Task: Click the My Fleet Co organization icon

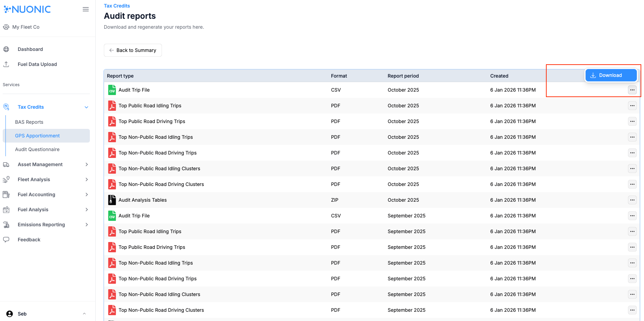Action: point(6,27)
